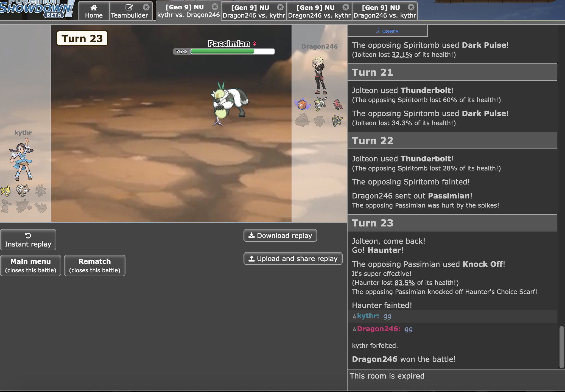Click the Dragon246 name above the trainer
Image resolution: width=565 pixels, height=392 pixels.
coord(319,46)
